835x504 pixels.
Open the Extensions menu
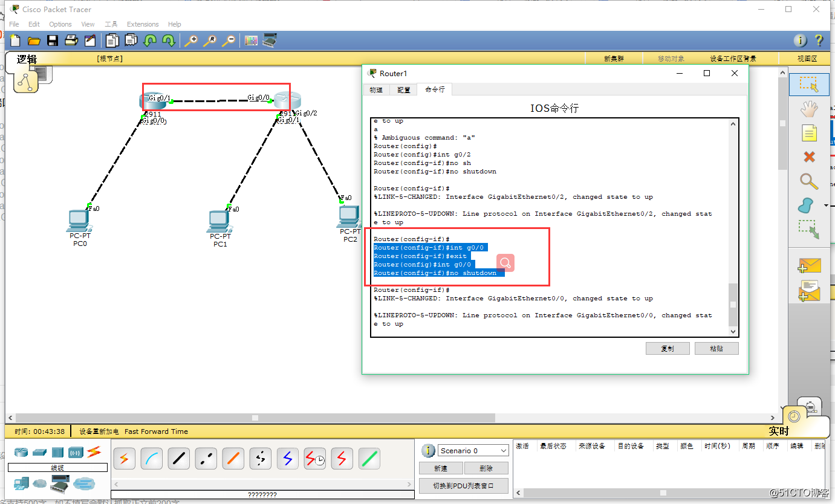(143, 24)
